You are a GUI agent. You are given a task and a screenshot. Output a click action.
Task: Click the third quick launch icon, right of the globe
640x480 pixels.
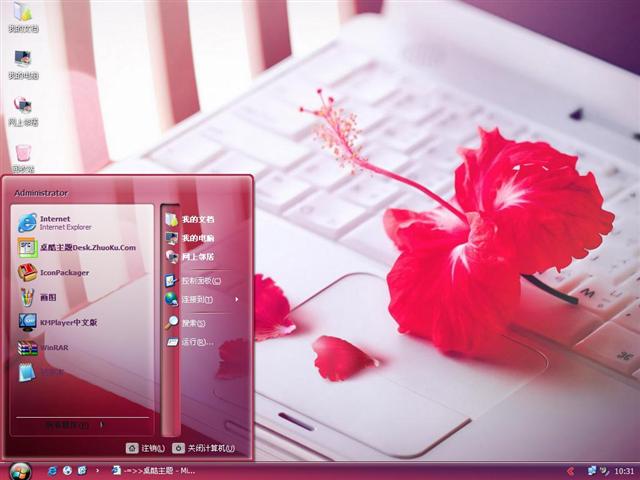pyautogui.click(x=82, y=471)
